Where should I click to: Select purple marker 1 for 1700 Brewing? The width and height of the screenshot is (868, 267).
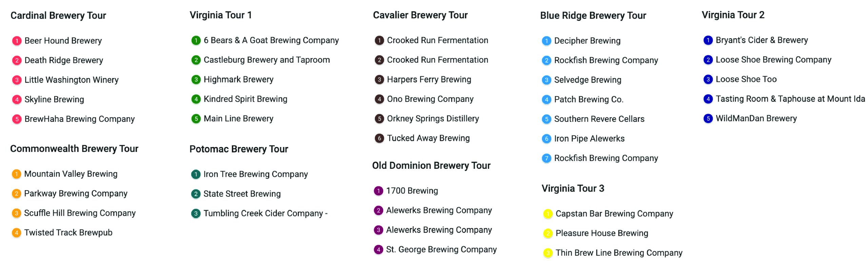[378, 191]
